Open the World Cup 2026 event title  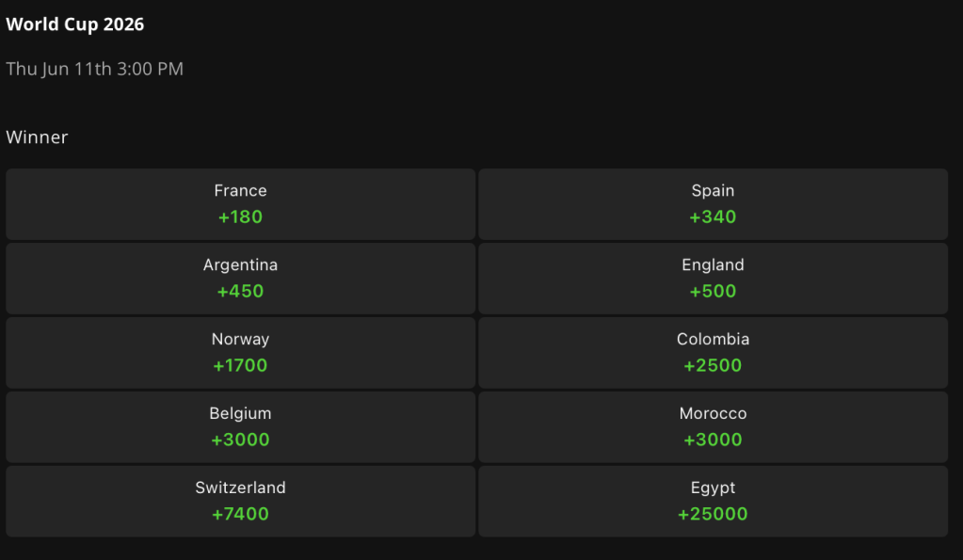point(75,24)
